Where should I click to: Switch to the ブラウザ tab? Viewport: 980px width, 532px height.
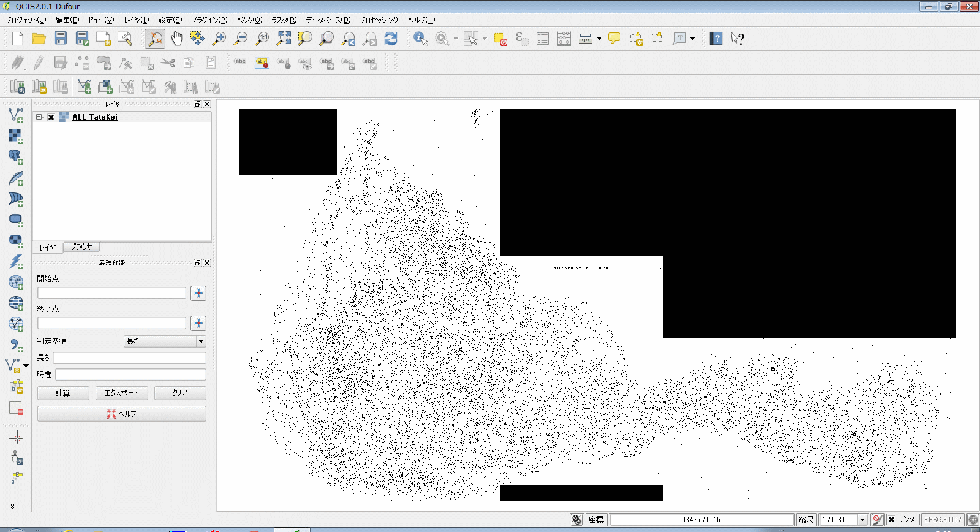tap(81, 247)
